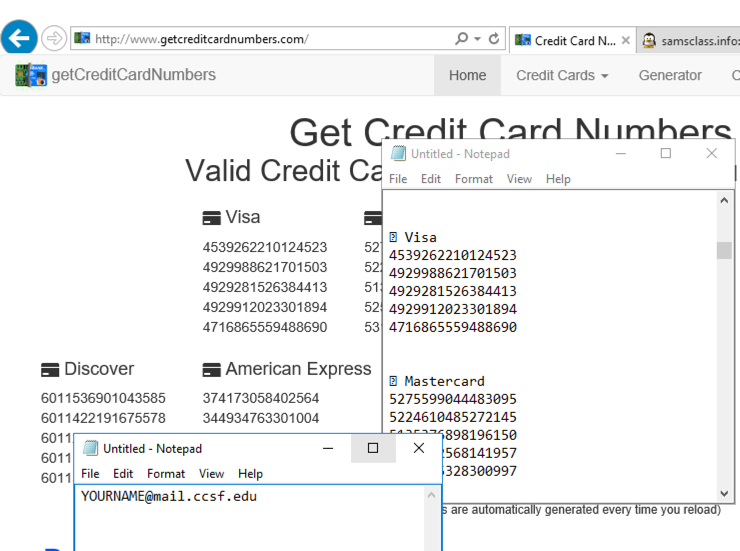740x551 pixels.
Task: Click the large Notepad window's title icon
Action: point(398,153)
